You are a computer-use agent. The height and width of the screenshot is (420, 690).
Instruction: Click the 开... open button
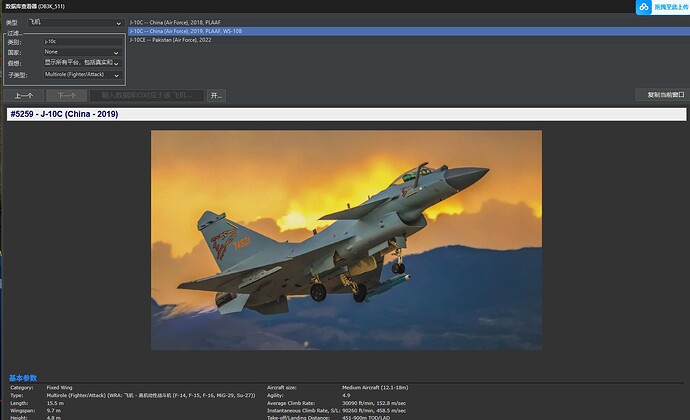coord(215,96)
